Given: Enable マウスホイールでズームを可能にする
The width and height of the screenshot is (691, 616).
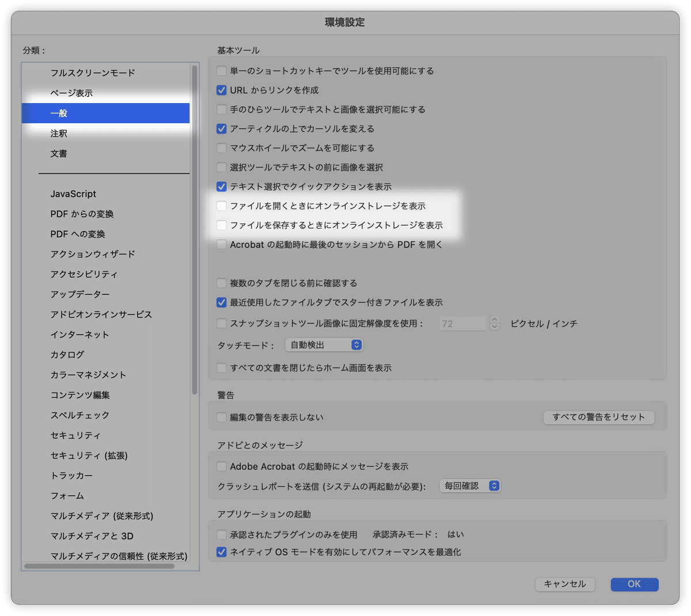Looking at the screenshot, I should pos(222,148).
